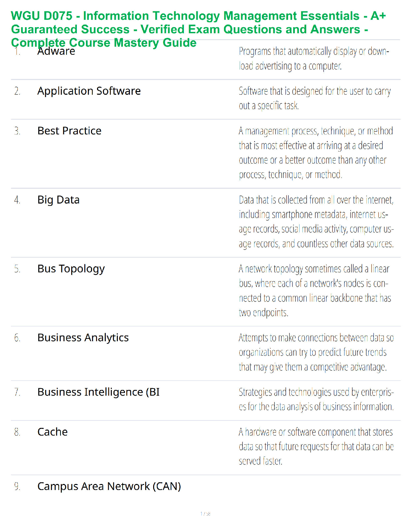The width and height of the screenshot is (411, 532).
Task: Click the Cache definition paragraph
Action: (x=316, y=446)
